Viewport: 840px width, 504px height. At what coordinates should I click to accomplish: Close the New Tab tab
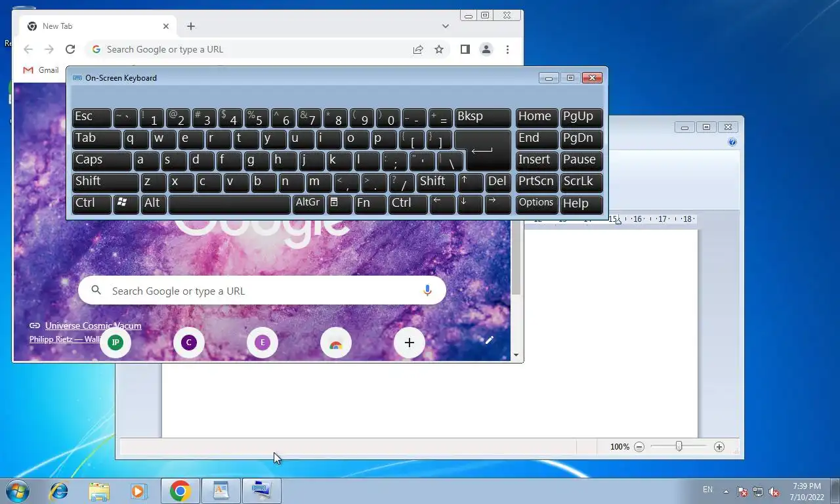[166, 26]
